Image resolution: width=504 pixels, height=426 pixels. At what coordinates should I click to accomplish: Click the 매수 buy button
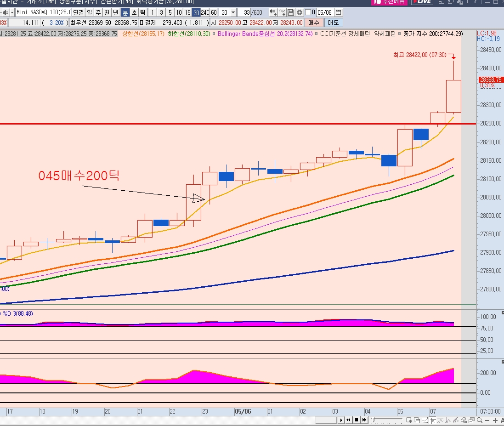click(x=314, y=23)
